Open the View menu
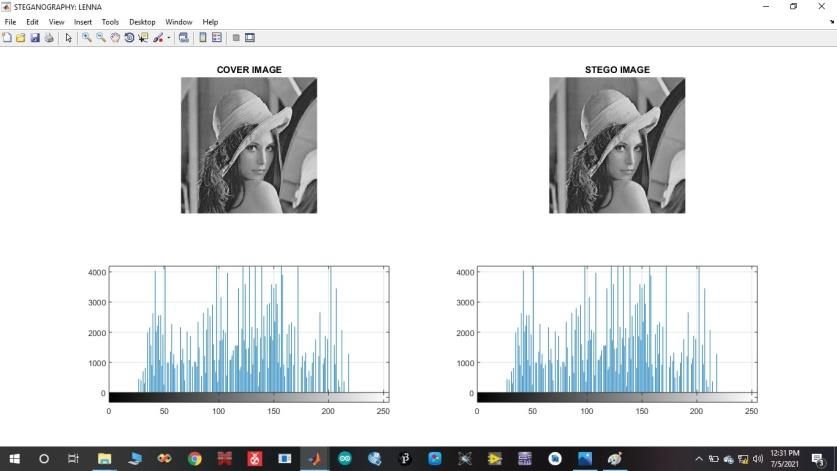This screenshot has width=837, height=471. 56,22
